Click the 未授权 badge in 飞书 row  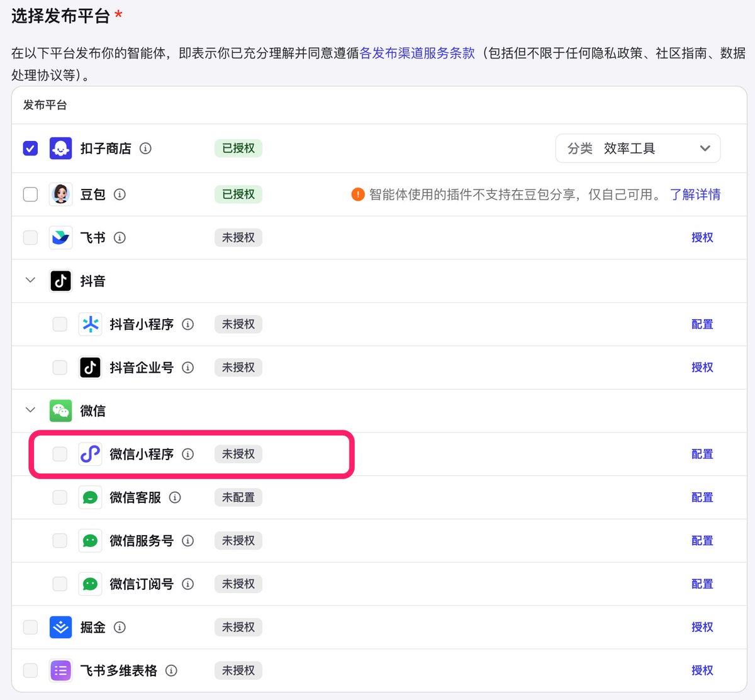[x=238, y=238]
